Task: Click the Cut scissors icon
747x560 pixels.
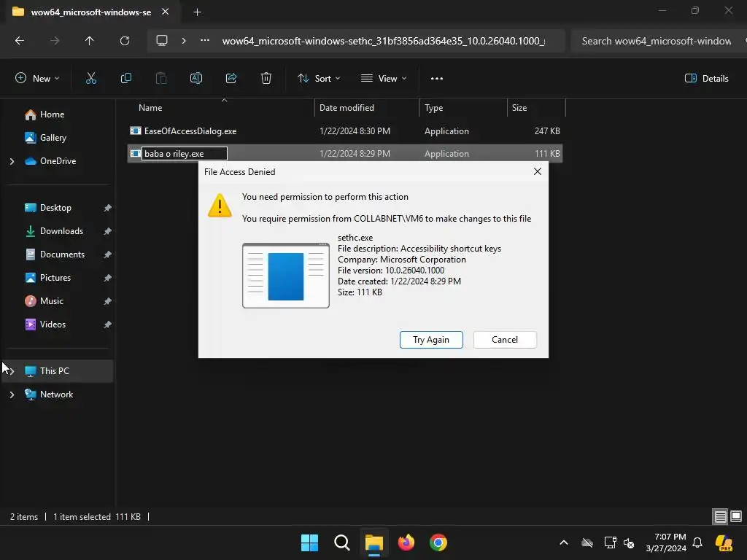Action: pos(91,79)
